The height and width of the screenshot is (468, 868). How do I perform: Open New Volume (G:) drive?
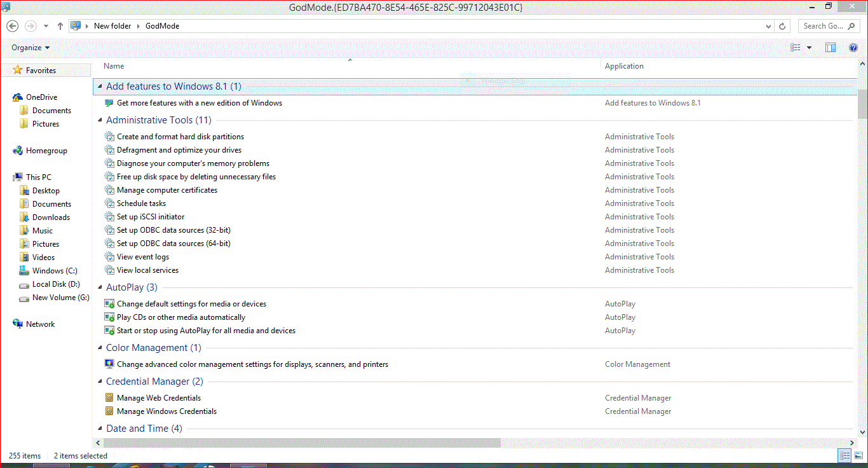pos(61,298)
